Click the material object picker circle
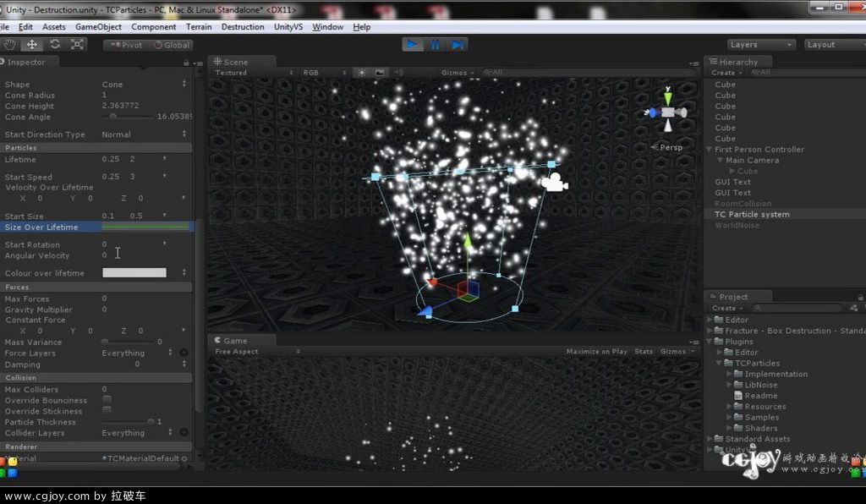Screen dimensions: 866x504 [184, 458]
